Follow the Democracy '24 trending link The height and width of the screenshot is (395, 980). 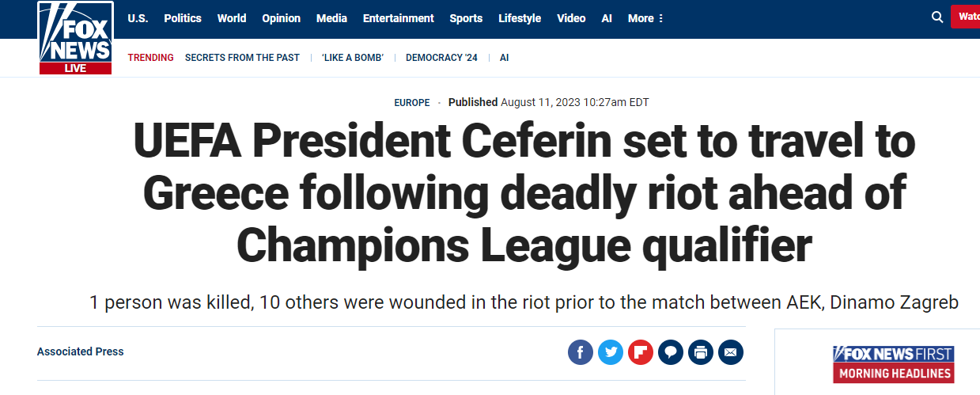click(x=441, y=58)
